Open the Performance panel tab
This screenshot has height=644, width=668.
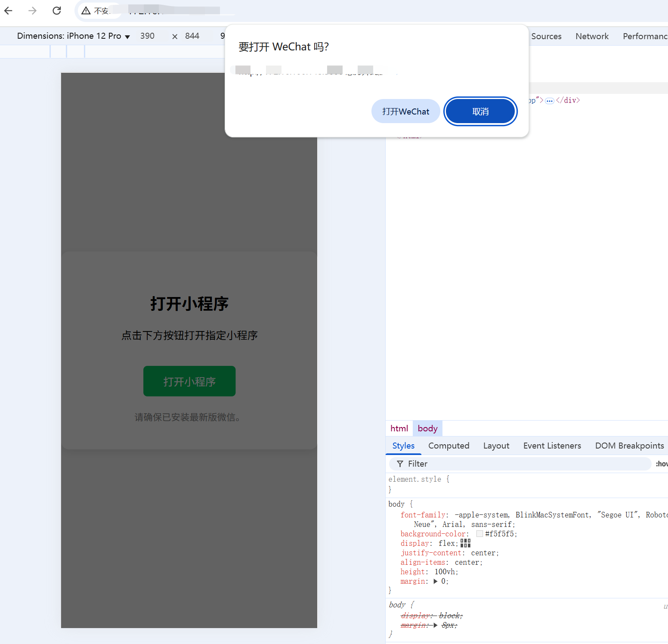tap(645, 37)
